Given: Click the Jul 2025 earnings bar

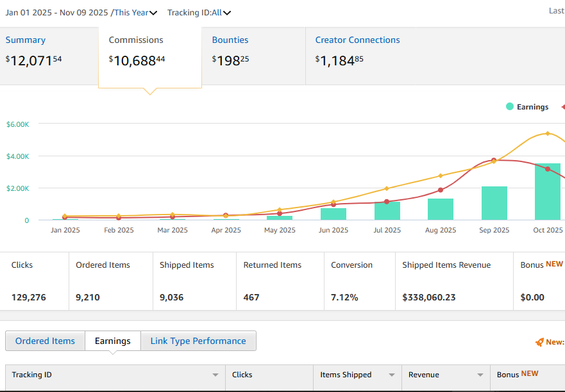Looking at the screenshot, I should 387,211.
